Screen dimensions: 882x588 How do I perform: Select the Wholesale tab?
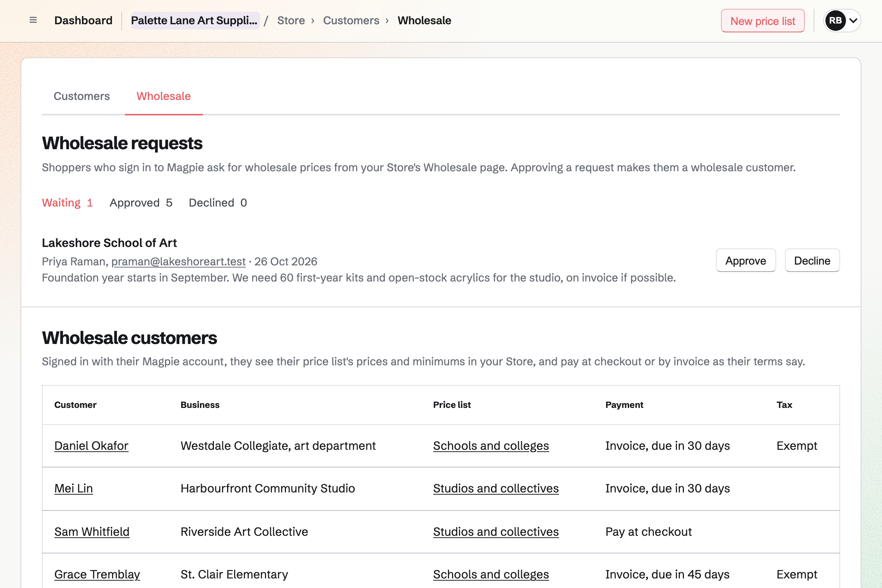coord(164,96)
